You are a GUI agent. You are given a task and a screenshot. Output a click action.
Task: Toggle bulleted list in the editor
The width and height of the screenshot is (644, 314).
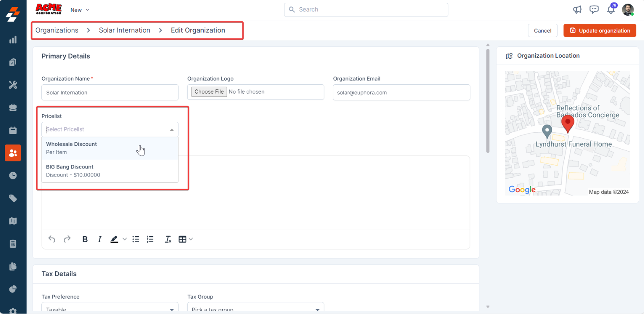click(136, 239)
